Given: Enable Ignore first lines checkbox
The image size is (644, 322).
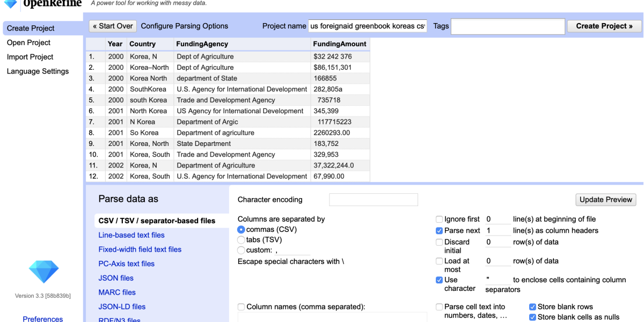Looking at the screenshot, I should tap(440, 219).
